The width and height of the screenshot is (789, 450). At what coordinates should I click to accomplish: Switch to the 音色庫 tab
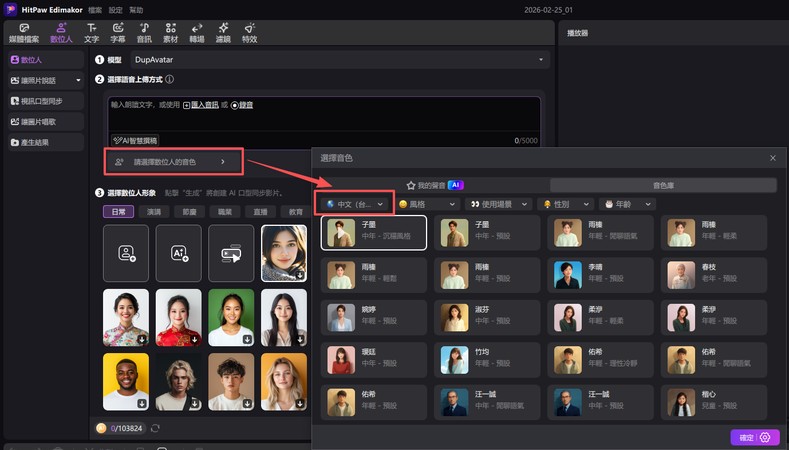663,185
